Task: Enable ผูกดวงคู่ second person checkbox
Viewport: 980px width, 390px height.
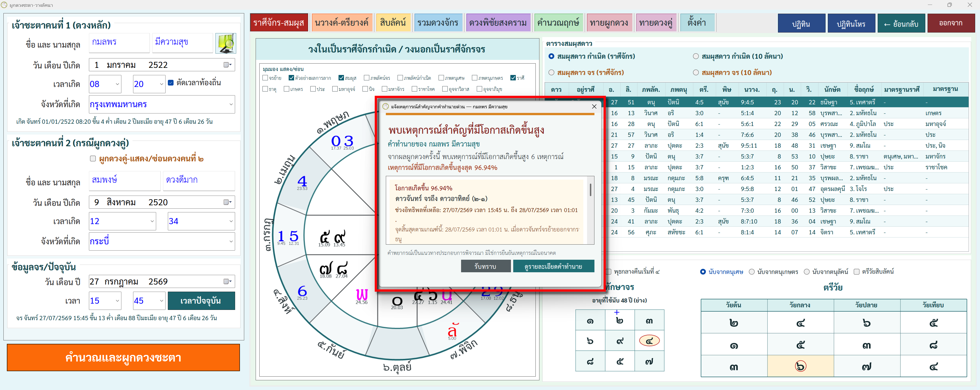Action: point(93,158)
